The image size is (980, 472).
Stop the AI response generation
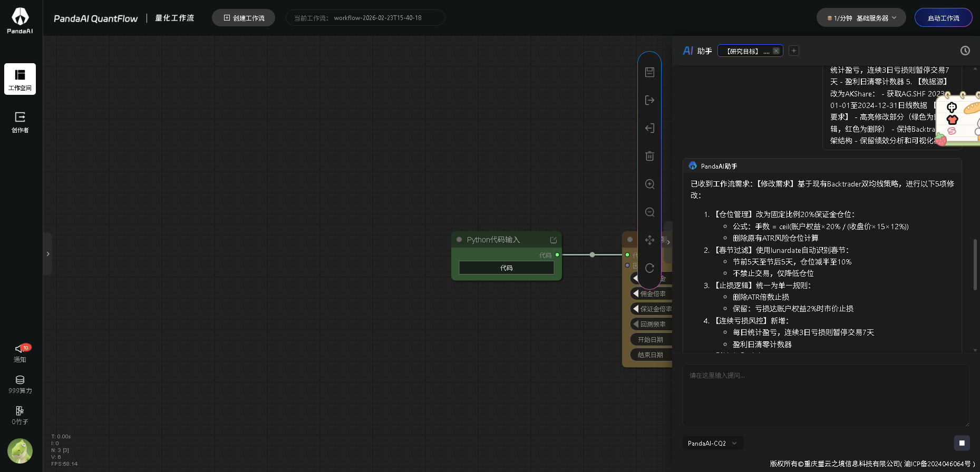(962, 443)
